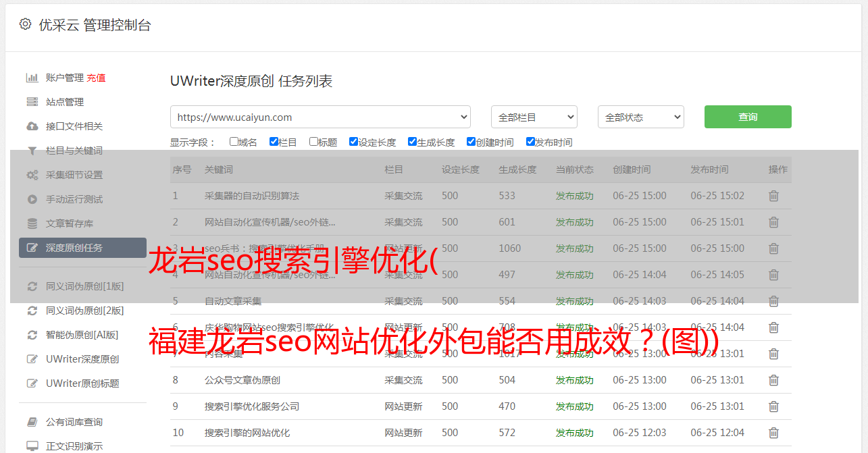Open 账户管理 in the sidebar
Viewport: 868px width, 453px height.
pyautogui.click(x=65, y=78)
